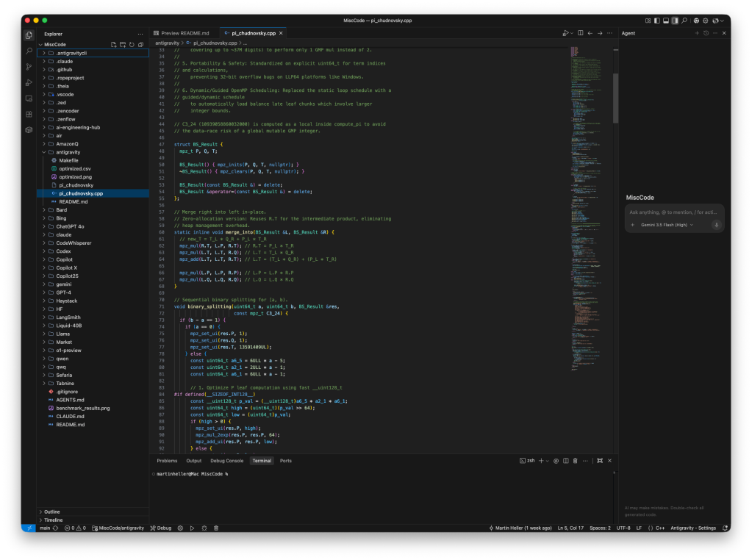Toggle the editor layout button in title bar

tap(648, 21)
